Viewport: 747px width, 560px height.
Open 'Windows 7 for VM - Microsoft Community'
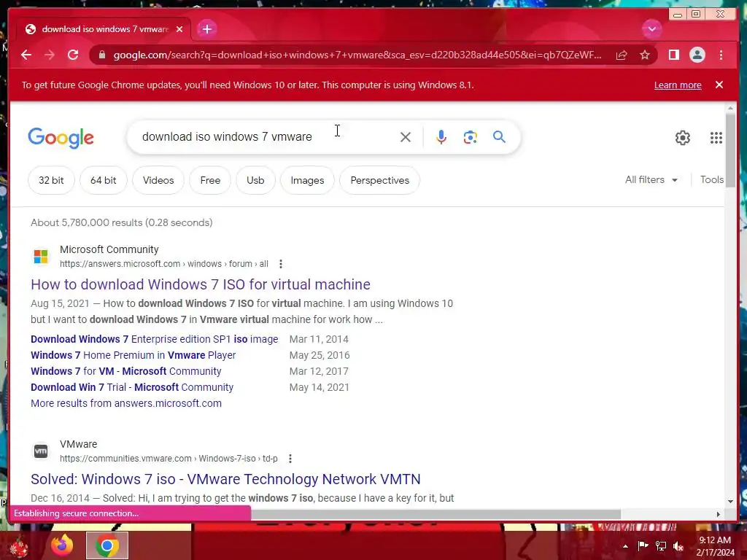[126, 371]
